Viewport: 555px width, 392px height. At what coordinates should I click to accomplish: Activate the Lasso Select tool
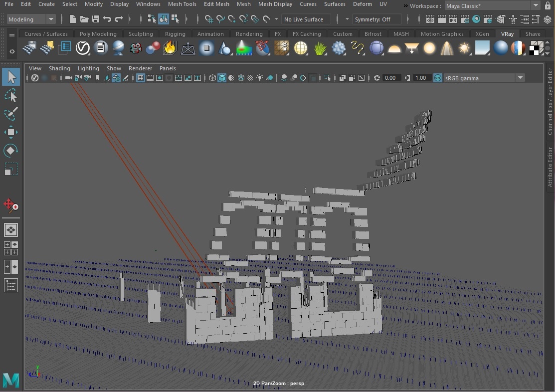pos(11,96)
